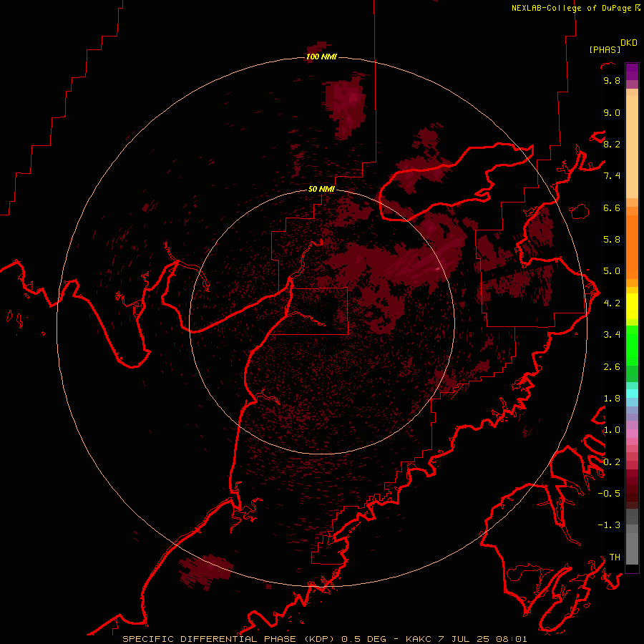This screenshot has width=644, height=644.
Task: Pick the cyan segment of the color bar
Action: [x=632, y=394]
